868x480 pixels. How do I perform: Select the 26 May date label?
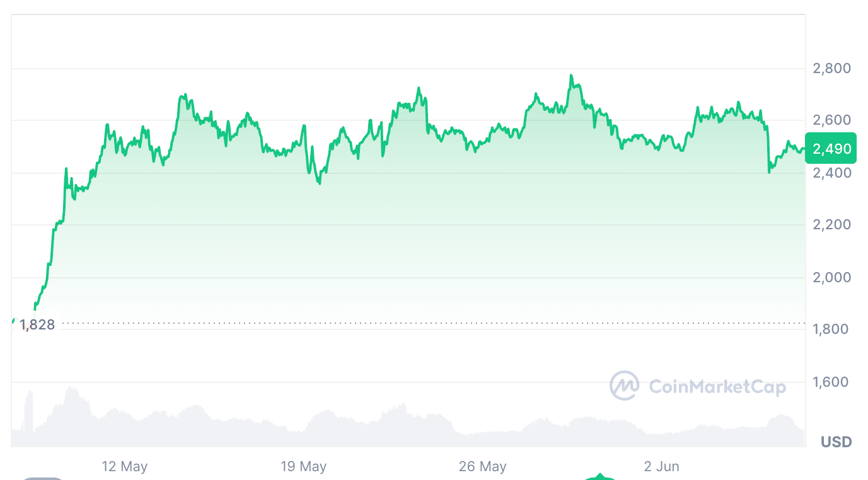click(483, 467)
